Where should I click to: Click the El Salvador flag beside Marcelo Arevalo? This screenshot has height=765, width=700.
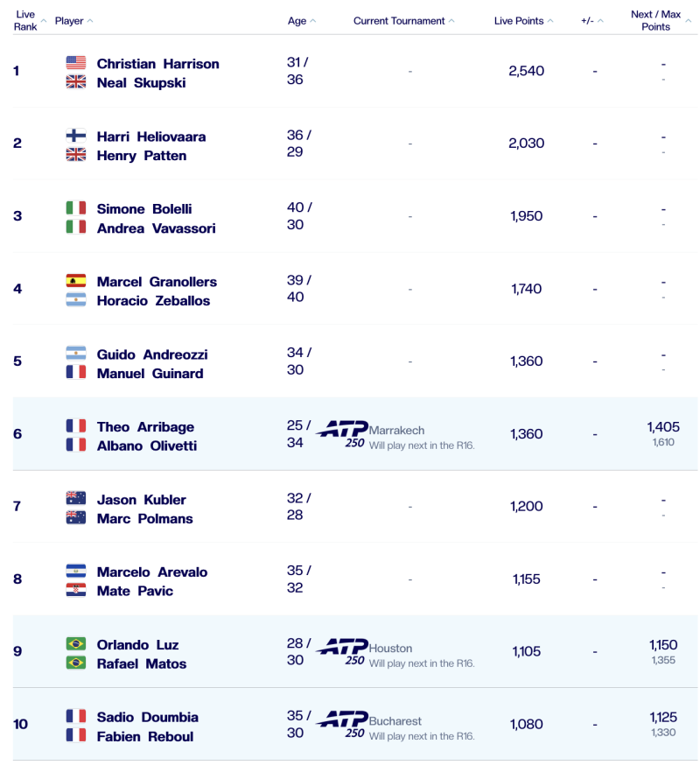[76, 572]
